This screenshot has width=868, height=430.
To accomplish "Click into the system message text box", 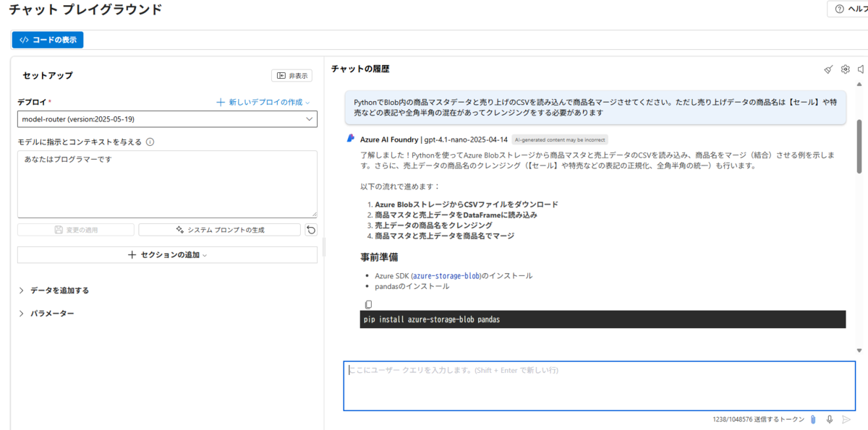I will coord(167,184).
